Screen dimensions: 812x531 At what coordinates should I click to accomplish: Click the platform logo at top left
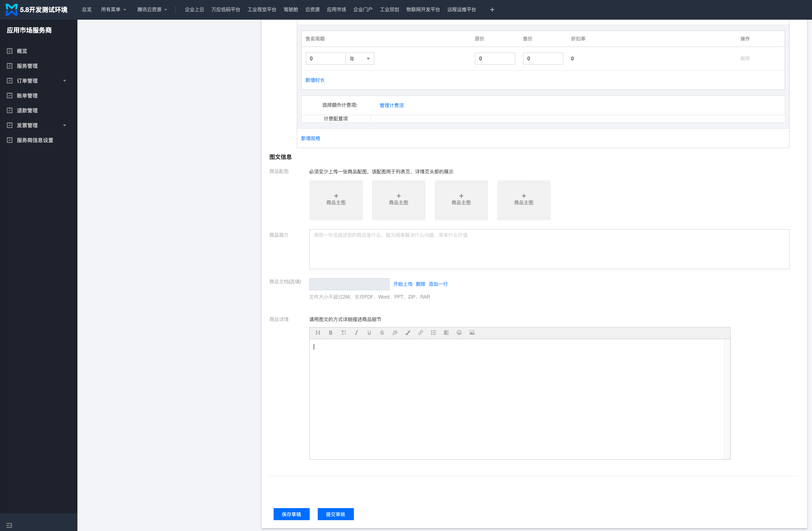(12, 10)
